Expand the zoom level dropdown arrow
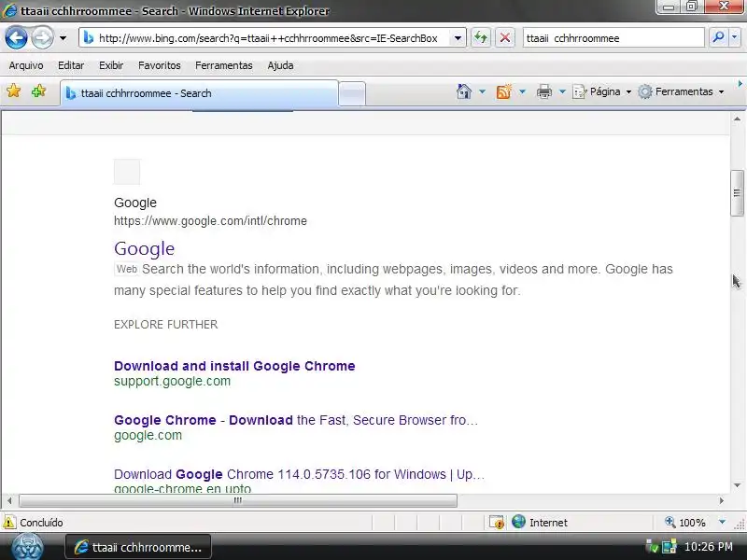Screen dimensions: 747x560 point(722,523)
